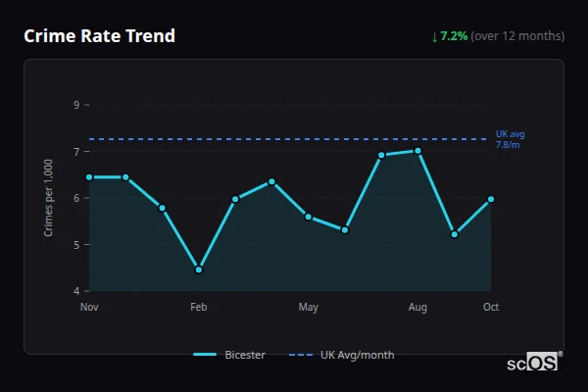Image resolution: width=588 pixels, height=392 pixels.
Task: Click the 'Feb' x-axis label
Action: [x=199, y=307]
